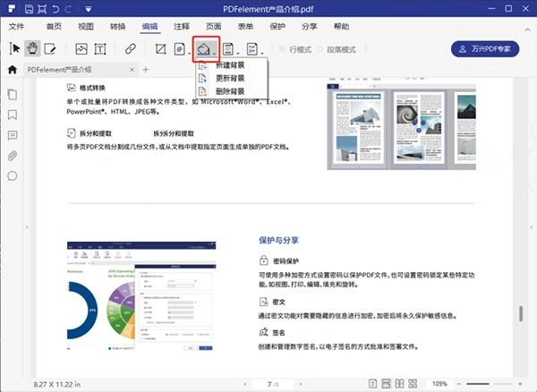Click the watermark tool icon

(x=180, y=48)
